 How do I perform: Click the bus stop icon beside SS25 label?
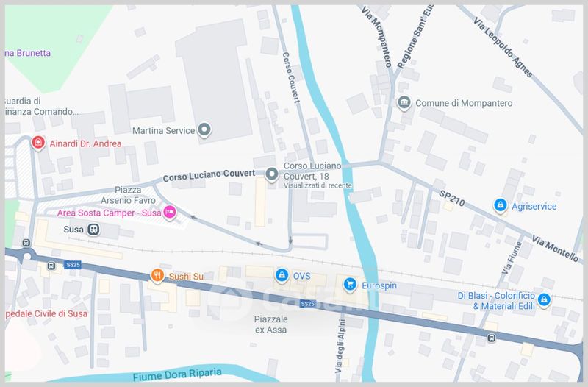click(x=51, y=266)
